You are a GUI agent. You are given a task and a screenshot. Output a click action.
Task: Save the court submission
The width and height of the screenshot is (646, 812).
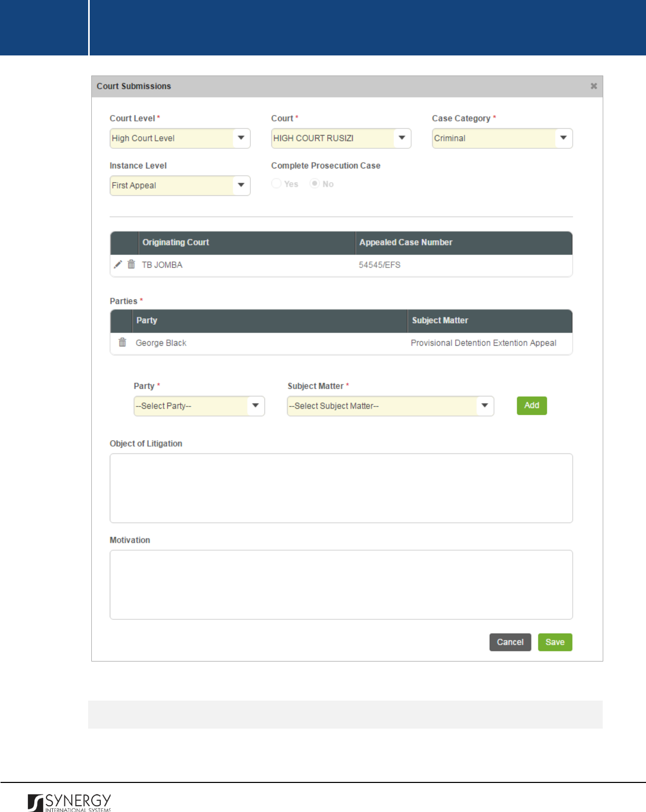tap(555, 642)
